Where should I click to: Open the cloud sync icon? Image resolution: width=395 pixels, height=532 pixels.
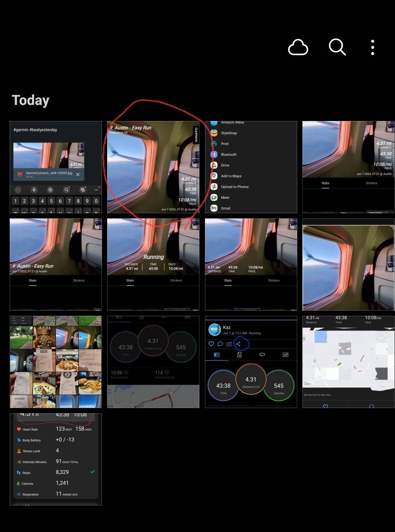tap(298, 47)
